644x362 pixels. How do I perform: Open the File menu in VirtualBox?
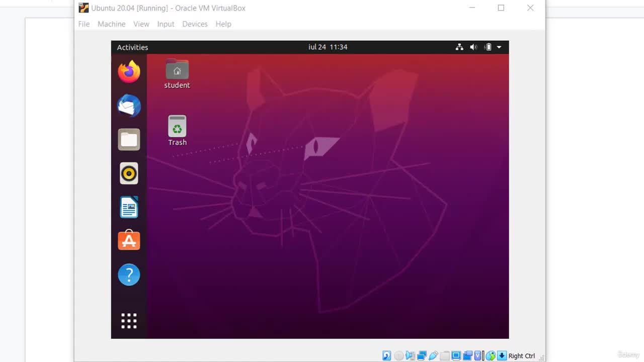point(84,24)
